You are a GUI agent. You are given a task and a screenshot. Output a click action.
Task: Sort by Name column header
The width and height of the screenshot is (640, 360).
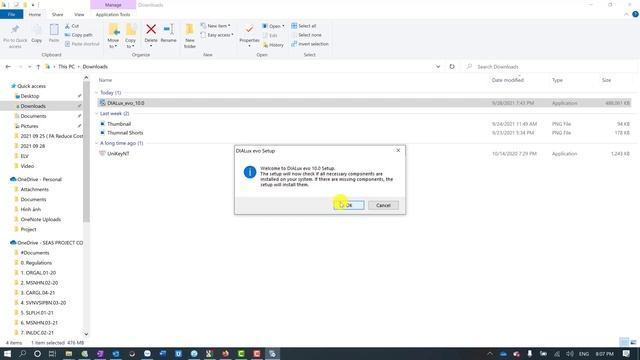[x=105, y=80]
